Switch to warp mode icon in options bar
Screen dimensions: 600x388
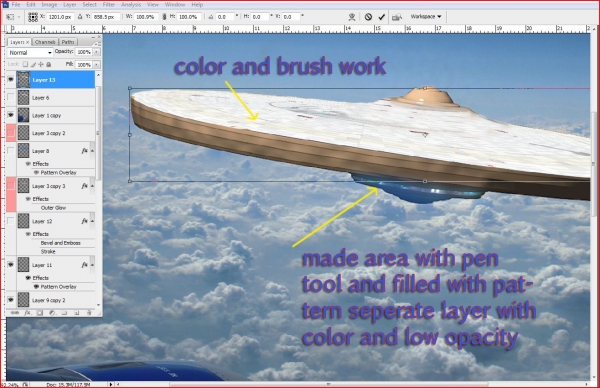(x=352, y=17)
